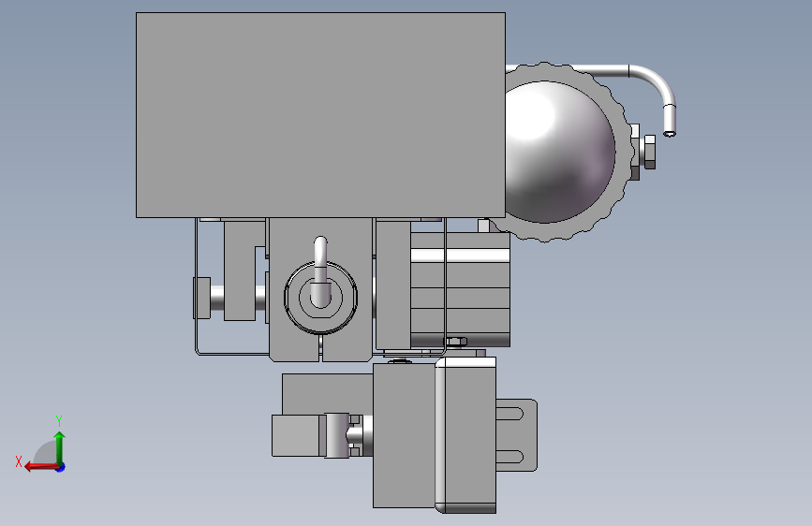Select the shaft coupling clamp near bottom block

click(x=337, y=435)
